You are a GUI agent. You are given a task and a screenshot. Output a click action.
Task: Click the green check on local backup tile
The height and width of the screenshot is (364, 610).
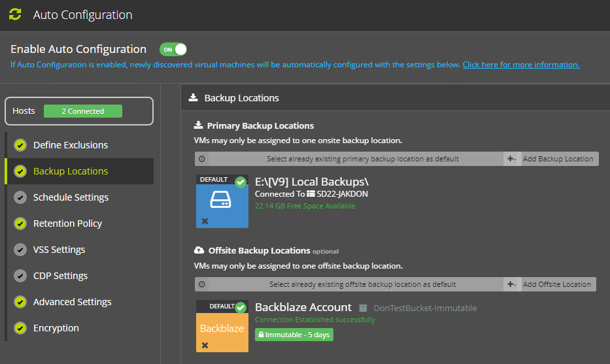click(241, 182)
